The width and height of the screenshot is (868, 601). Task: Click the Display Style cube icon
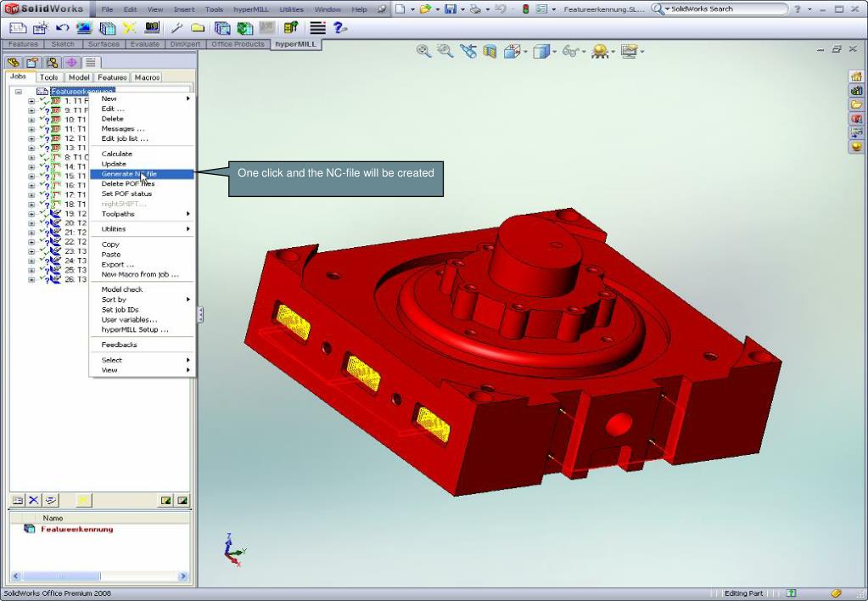[540, 52]
